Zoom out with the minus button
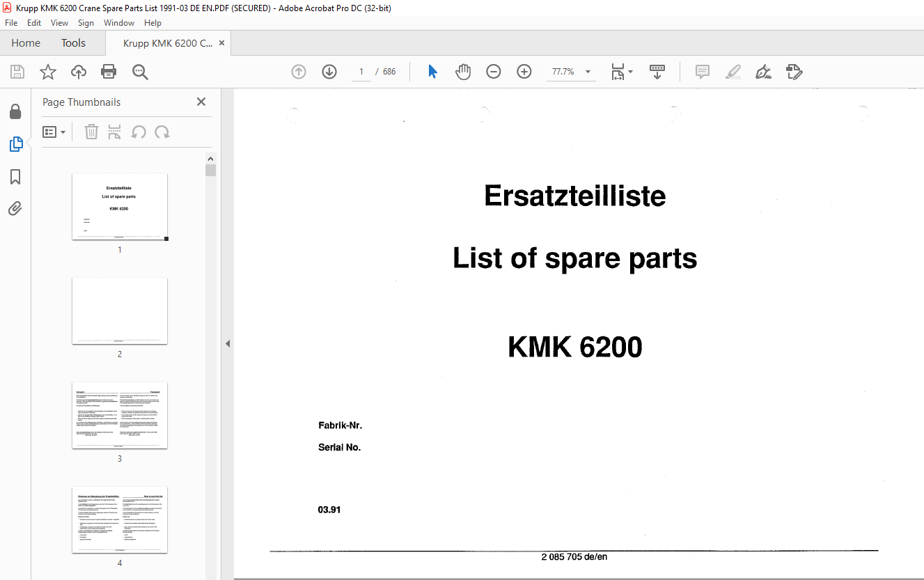 point(494,72)
